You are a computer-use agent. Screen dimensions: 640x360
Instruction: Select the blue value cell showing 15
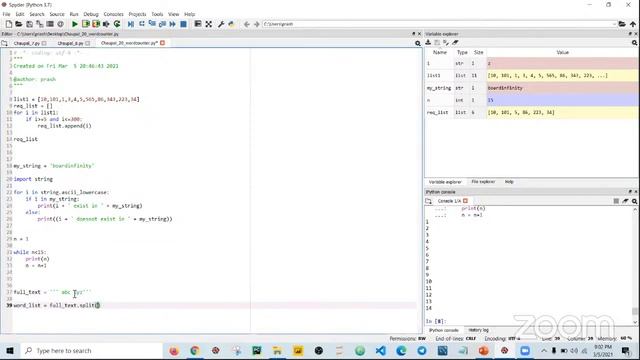point(562,100)
